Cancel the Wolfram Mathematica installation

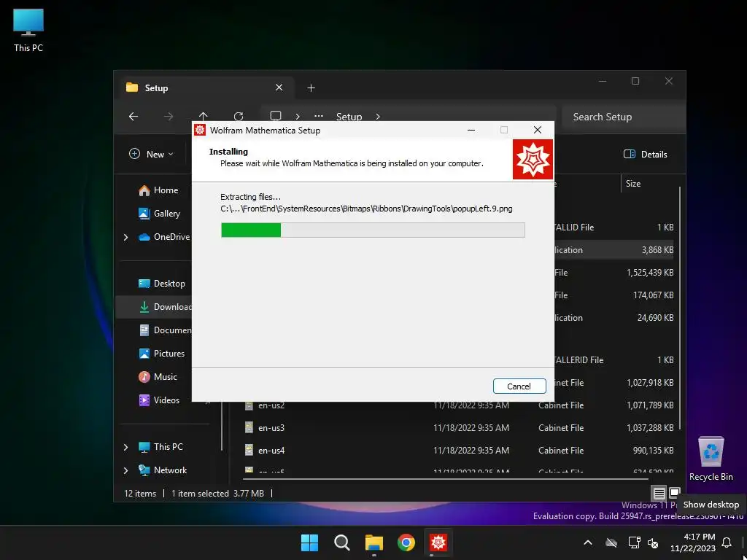(519, 386)
